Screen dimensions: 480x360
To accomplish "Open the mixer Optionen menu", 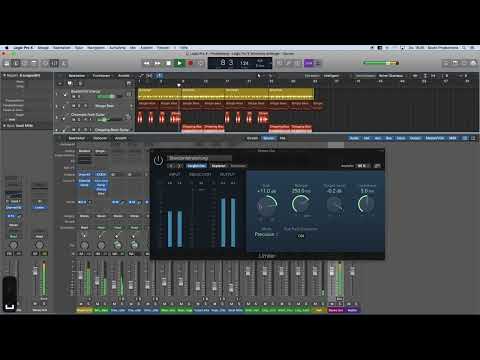I will (100, 138).
